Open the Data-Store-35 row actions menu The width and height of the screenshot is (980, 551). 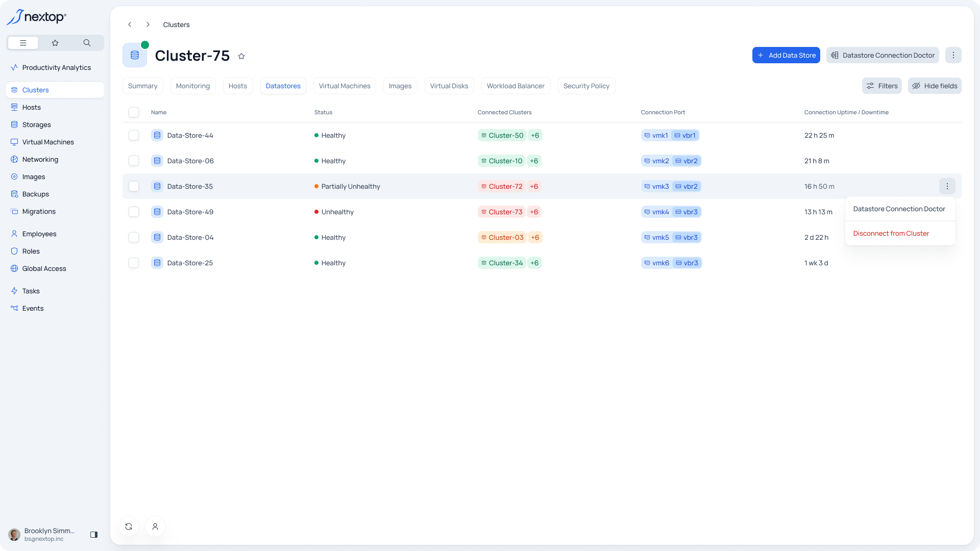947,186
